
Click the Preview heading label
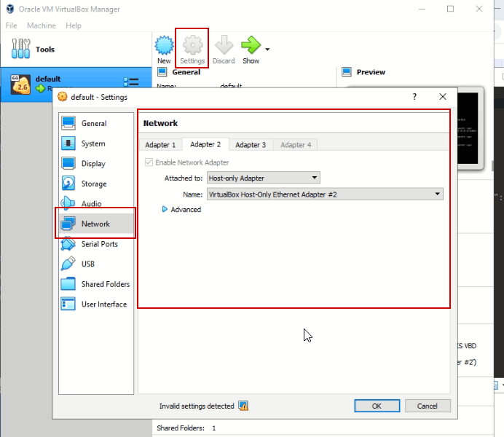coord(371,72)
